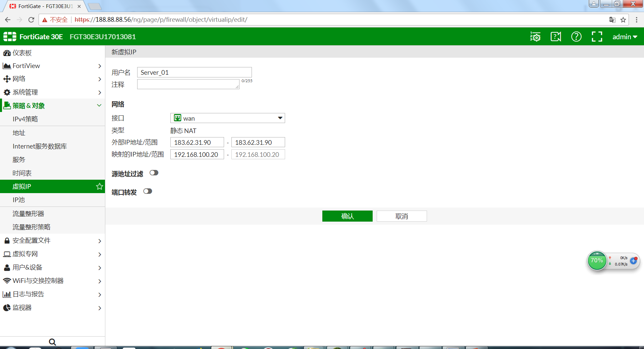The image size is (644, 349).
Task: Click the user icon beside 用户&设备
Action: coord(7,268)
